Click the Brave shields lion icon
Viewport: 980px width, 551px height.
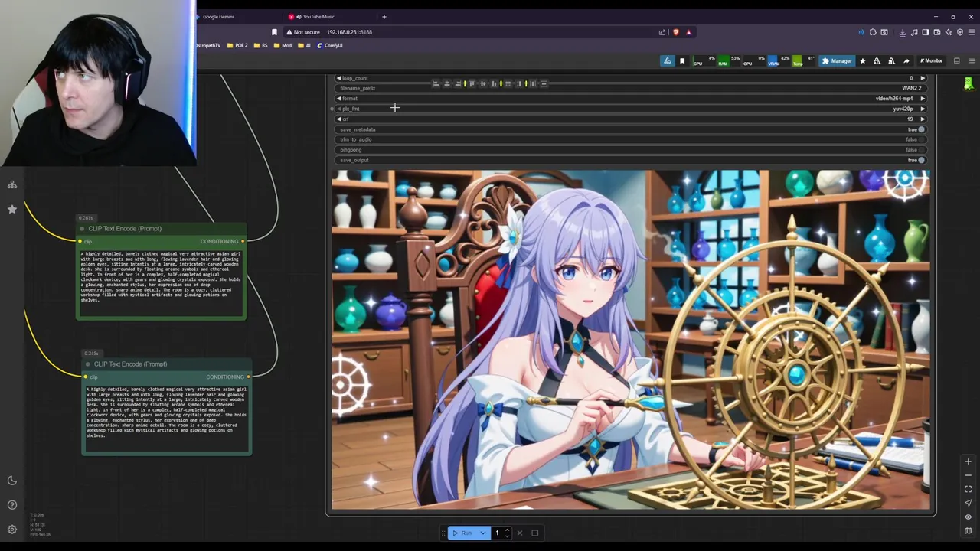675,32
